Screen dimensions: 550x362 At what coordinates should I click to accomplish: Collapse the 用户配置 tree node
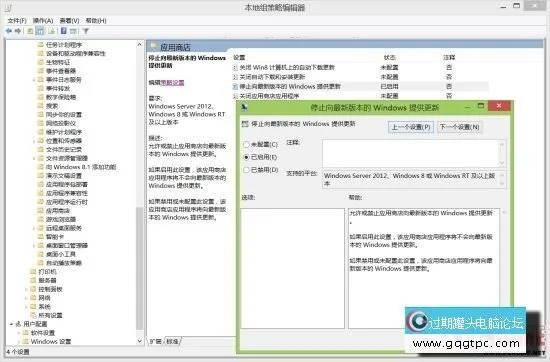click(12, 324)
